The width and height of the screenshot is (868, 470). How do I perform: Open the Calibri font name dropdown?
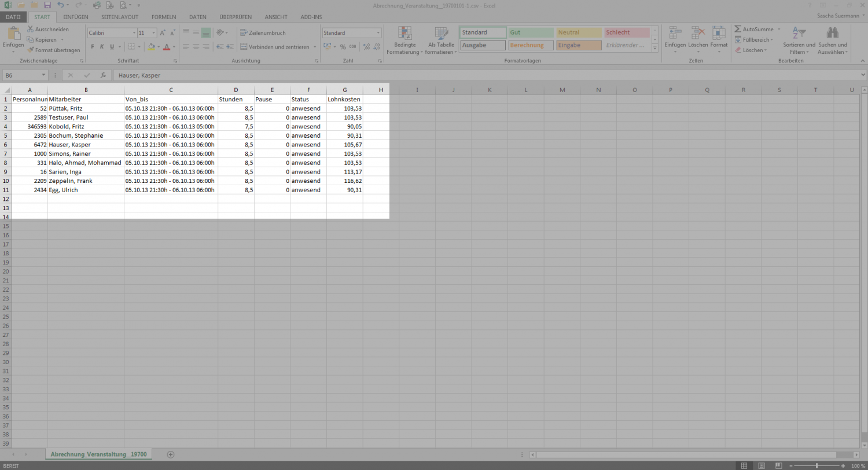[x=134, y=33]
